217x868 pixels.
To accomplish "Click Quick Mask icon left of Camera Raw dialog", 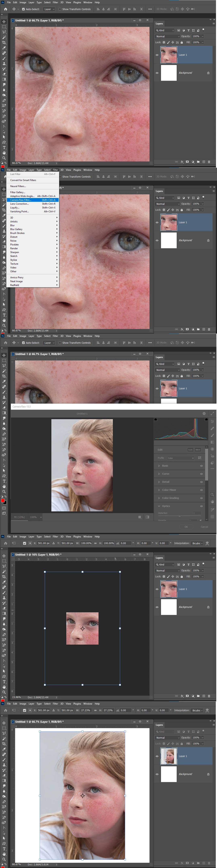I will pyautogui.click(x=4, y=508).
